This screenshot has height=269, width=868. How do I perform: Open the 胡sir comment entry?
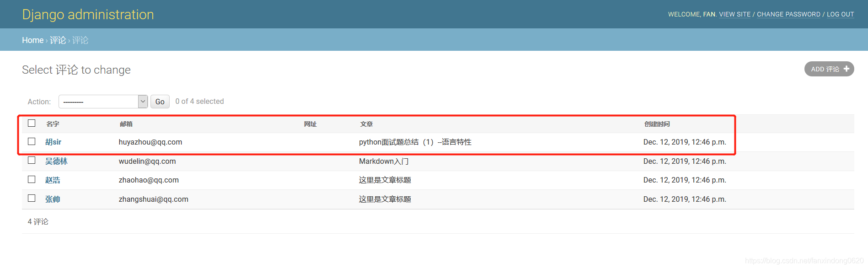(53, 142)
